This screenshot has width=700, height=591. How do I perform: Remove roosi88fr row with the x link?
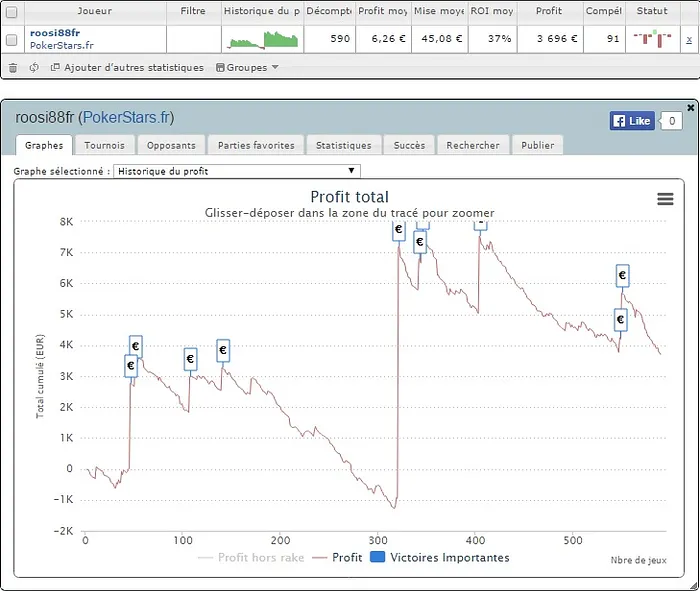click(689, 39)
